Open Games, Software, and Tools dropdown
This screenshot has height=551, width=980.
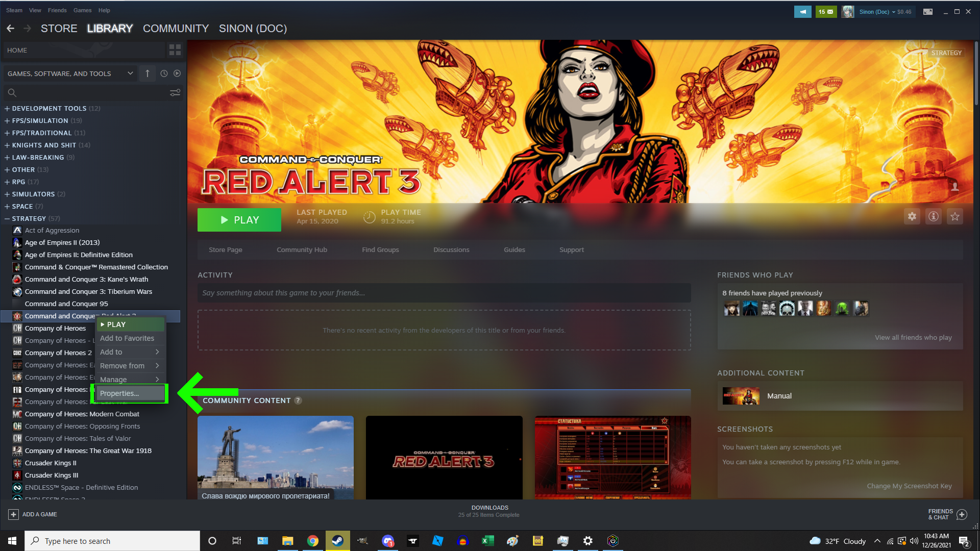pos(70,73)
